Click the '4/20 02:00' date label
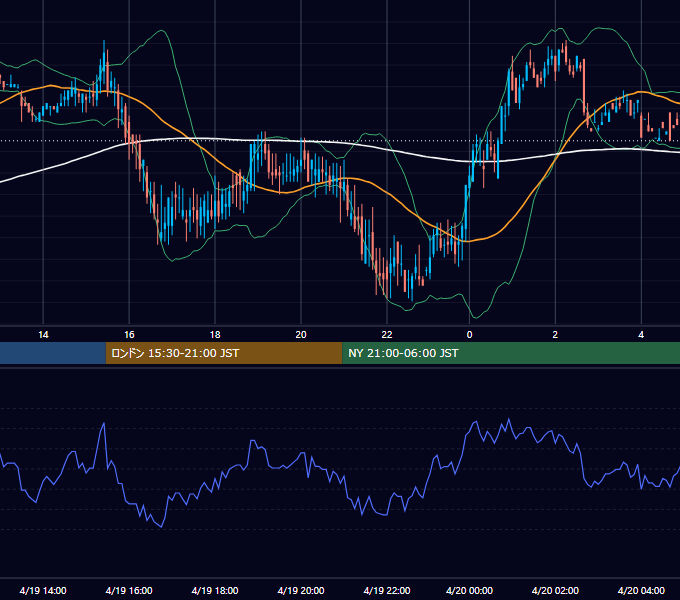The image size is (680, 600). pyautogui.click(x=555, y=590)
